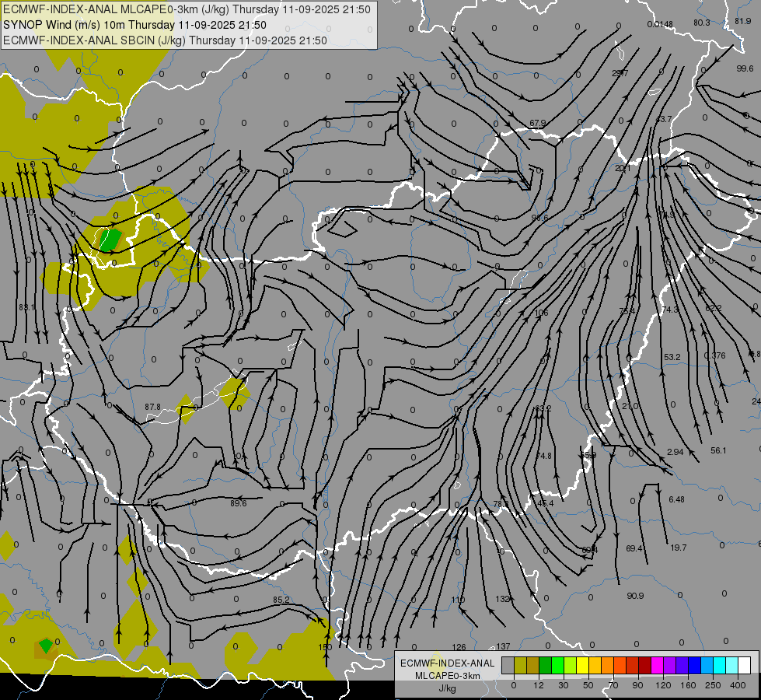
Task: Select the dark green legend swatch
Action: pos(546,665)
